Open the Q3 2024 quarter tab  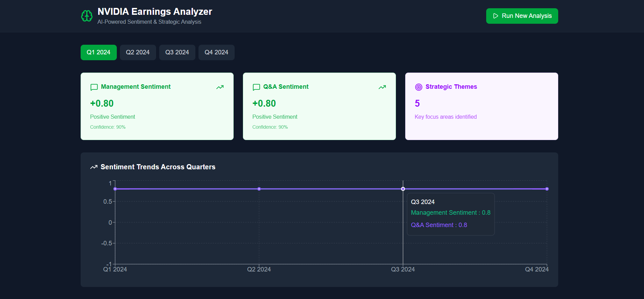(177, 52)
